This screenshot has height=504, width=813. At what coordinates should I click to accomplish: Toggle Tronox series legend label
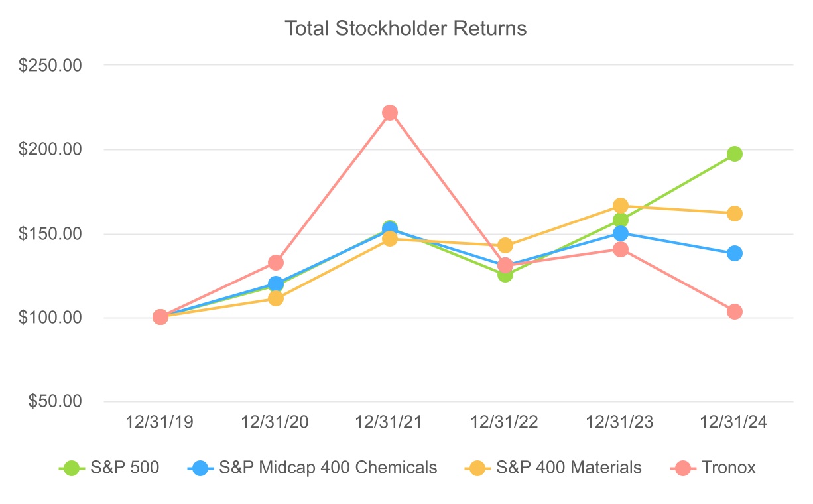tap(728, 468)
